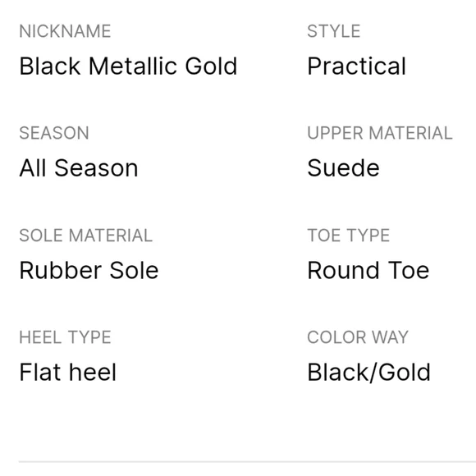Click the SEASON label

54,133
